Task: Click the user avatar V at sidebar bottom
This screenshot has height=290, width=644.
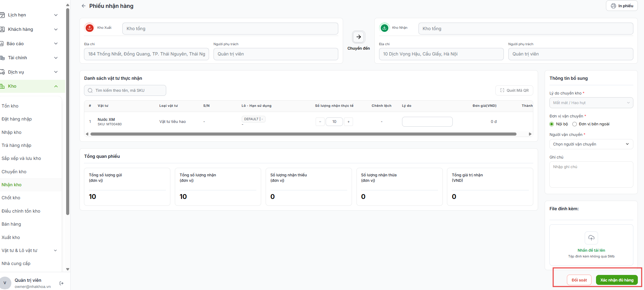Action: [x=5, y=283]
